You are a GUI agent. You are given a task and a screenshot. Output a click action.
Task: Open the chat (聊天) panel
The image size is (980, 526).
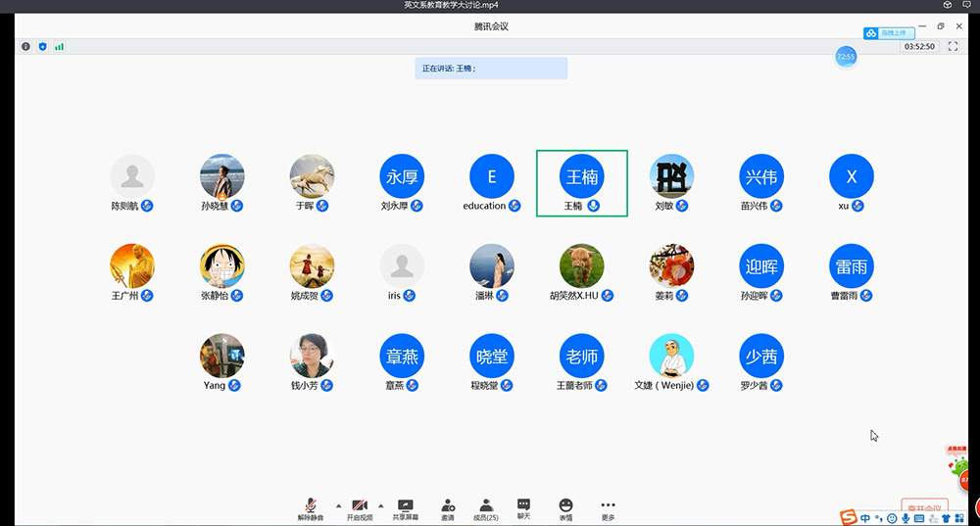[x=523, y=507]
